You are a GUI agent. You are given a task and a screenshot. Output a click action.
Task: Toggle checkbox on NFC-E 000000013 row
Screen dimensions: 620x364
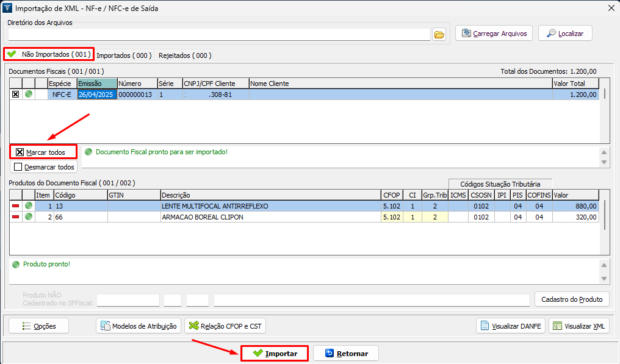[x=16, y=95]
